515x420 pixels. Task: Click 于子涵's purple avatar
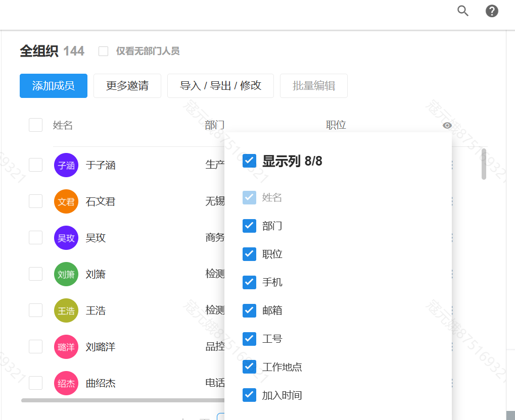[66, 165]
